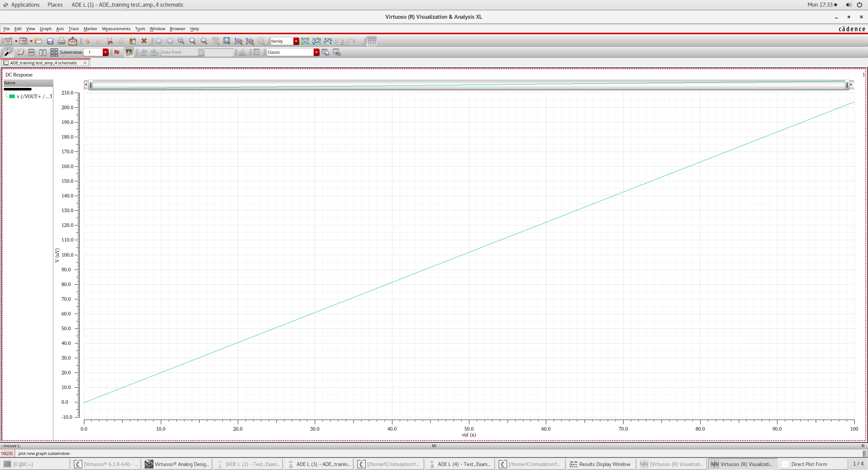Save the graph with floppy icon
The height and width of the screenshot is (470, 868).
pyautogui.click(x=50, y=41)
